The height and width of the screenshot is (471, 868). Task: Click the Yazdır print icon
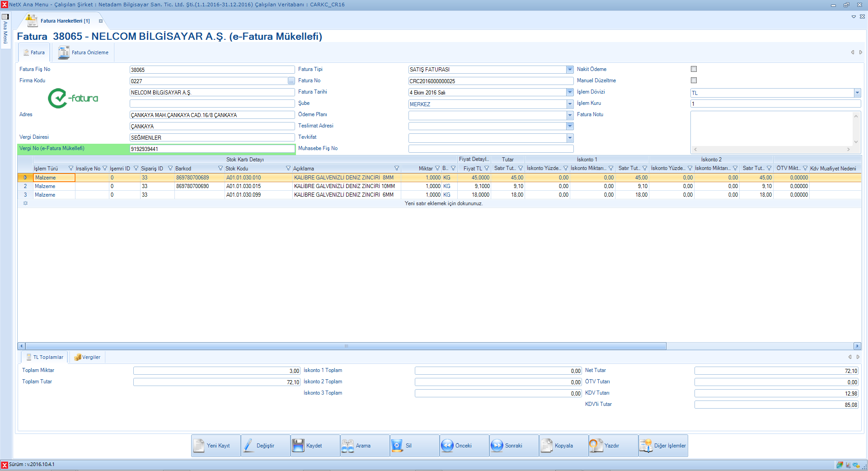[x=596, y=446]
